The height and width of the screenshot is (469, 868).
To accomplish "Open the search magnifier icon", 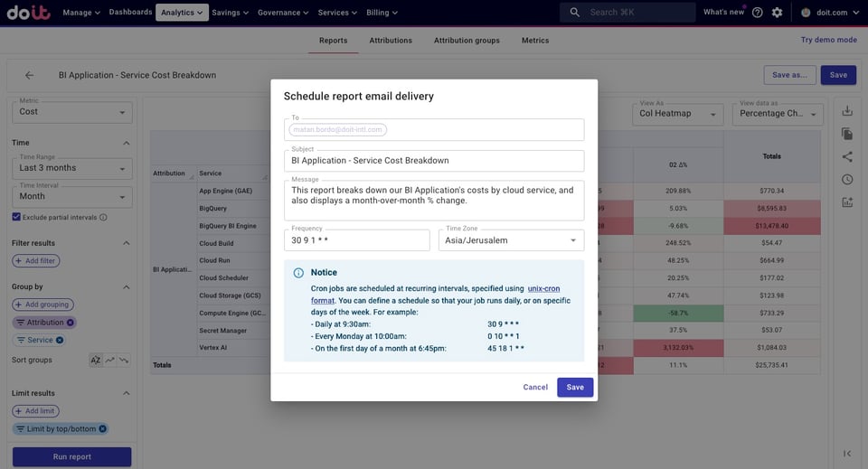I will [575, 12].
